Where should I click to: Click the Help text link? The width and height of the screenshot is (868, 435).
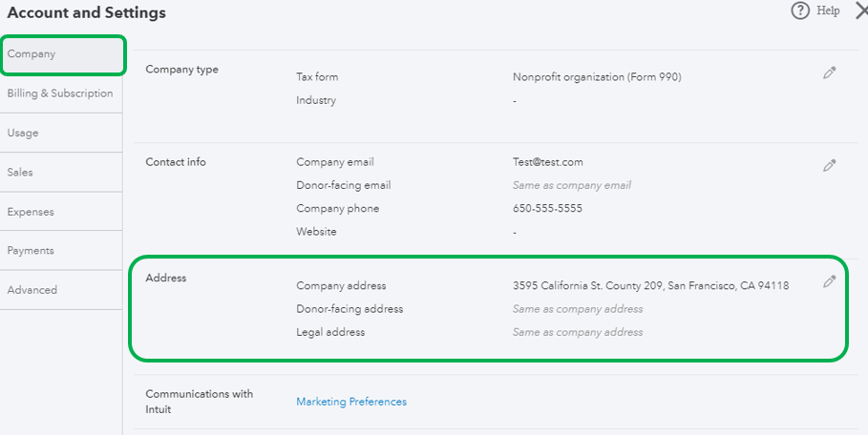(828, 10)
